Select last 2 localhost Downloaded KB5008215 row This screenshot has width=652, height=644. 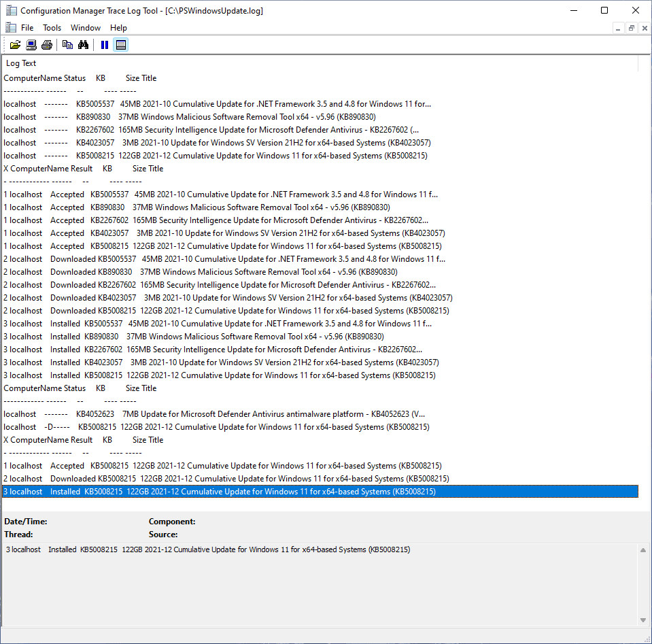tap(320, 479)
